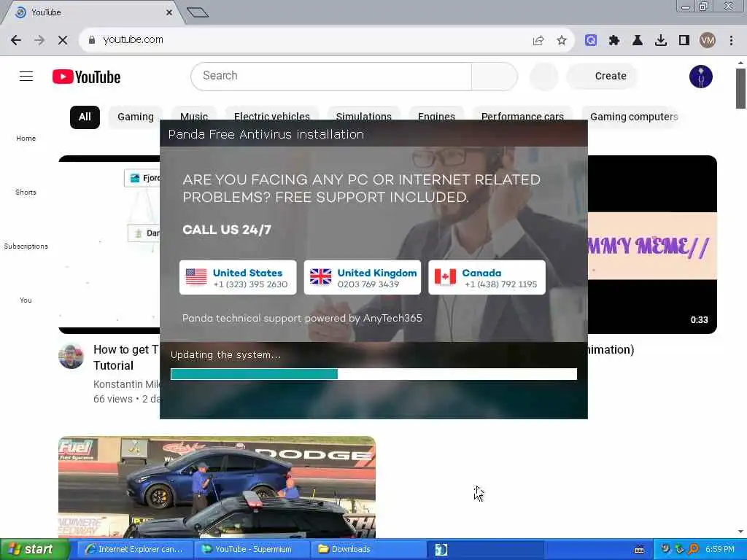
Task: Click the United States support phone card
Action: pyautogui.click(x=238, y=278)
